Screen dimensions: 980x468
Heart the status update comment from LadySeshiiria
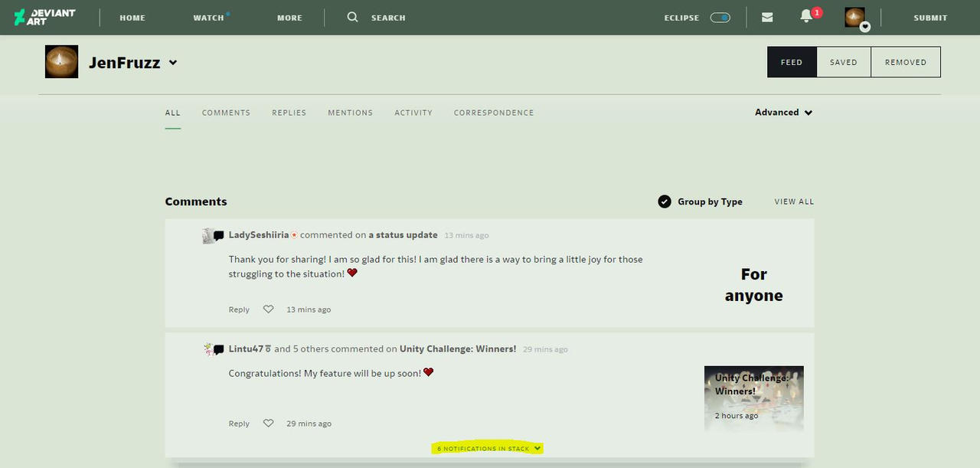268,309
